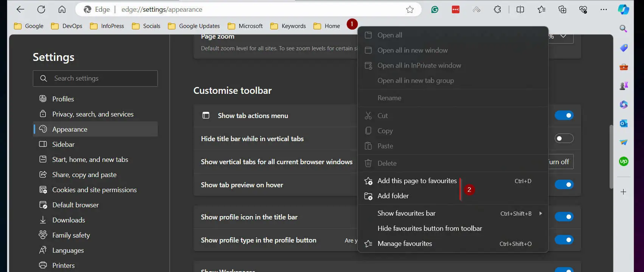Toggle Show tab actions menu switch
The height and width of the screenshot is (272, 644).
[564, 115]
